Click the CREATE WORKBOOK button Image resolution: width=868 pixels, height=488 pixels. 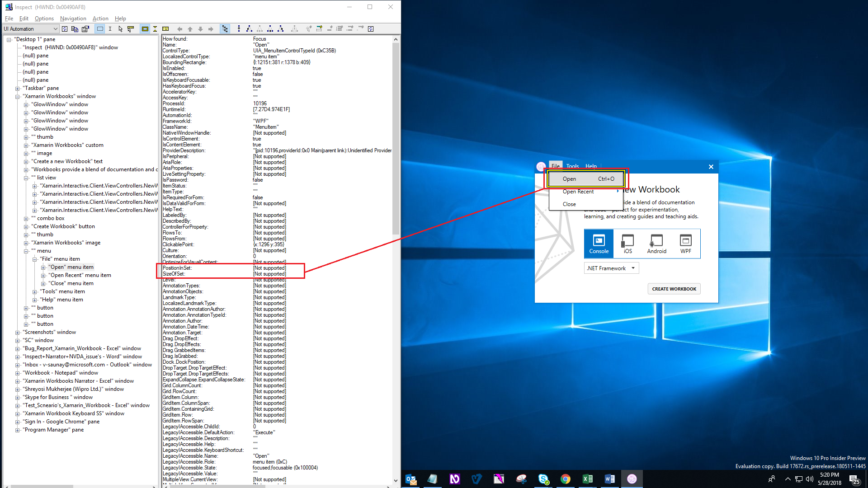coord(674,288)
